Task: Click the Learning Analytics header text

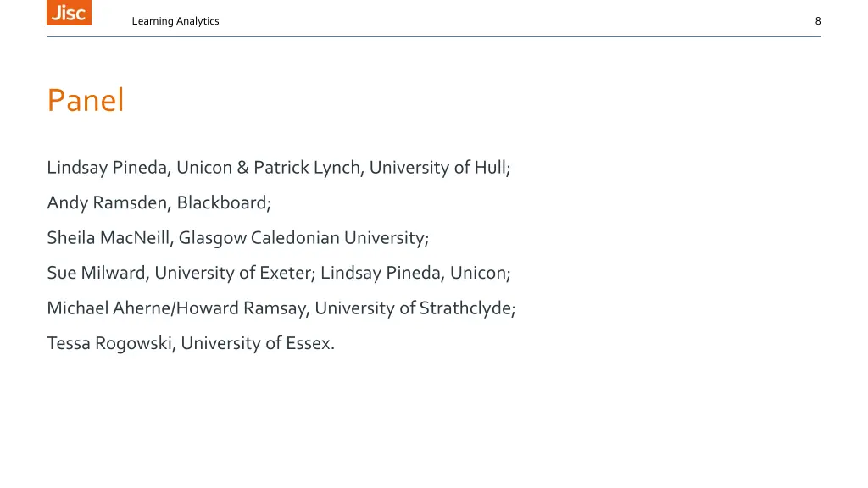Action: (x=175, y=21)
